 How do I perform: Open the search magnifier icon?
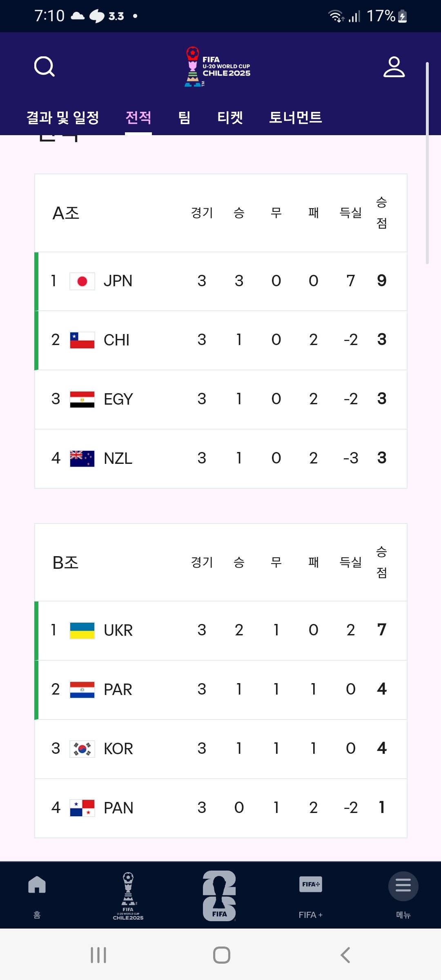tap(45, 67)
